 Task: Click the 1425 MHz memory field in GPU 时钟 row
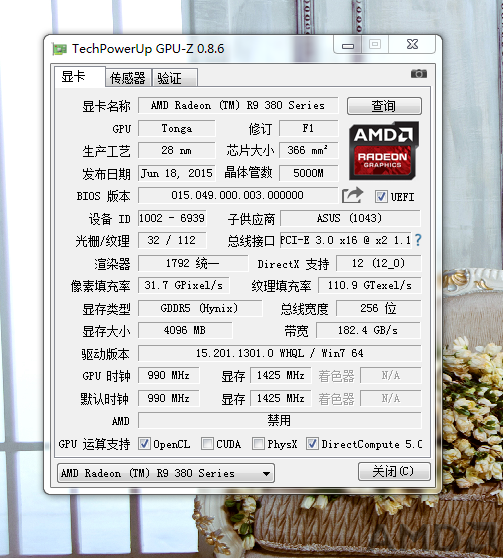coord(281,375)
